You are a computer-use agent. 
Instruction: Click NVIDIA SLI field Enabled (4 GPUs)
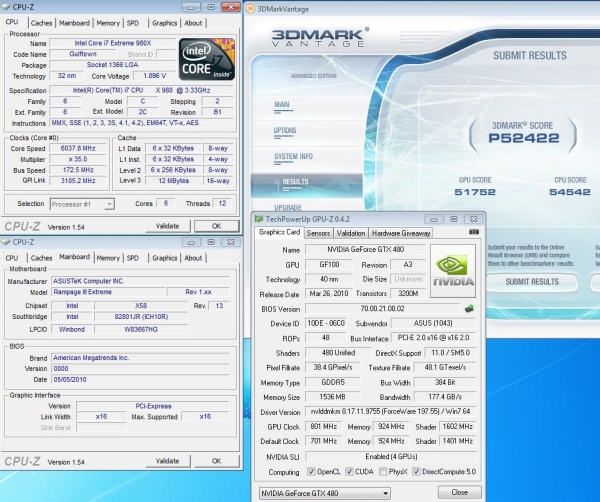(390, 456)
